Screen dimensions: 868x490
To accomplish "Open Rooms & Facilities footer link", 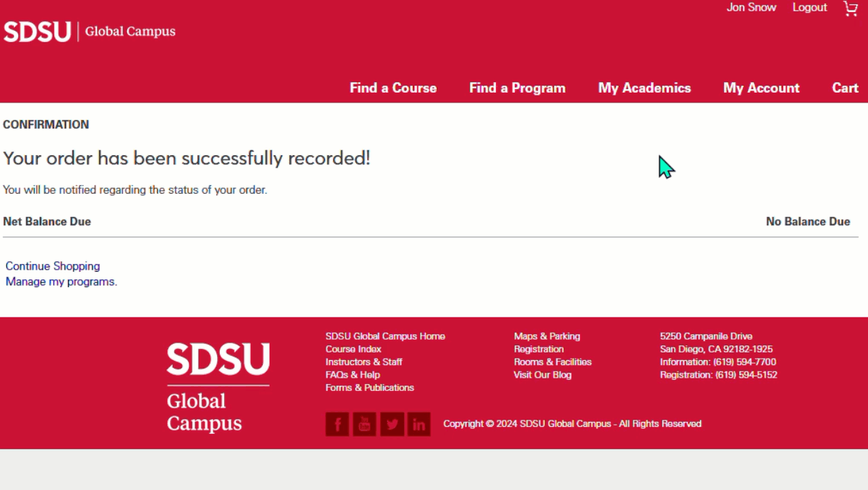I will (553, 362).
